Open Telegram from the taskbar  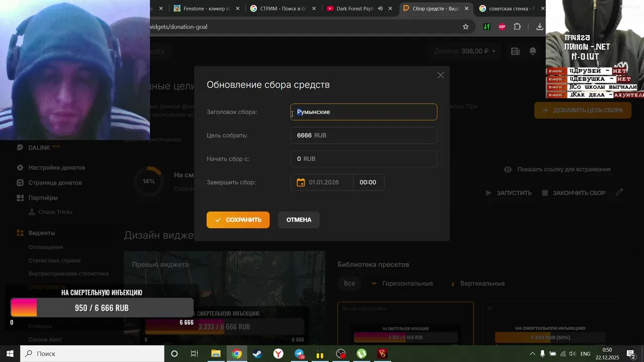pos(299,354)
